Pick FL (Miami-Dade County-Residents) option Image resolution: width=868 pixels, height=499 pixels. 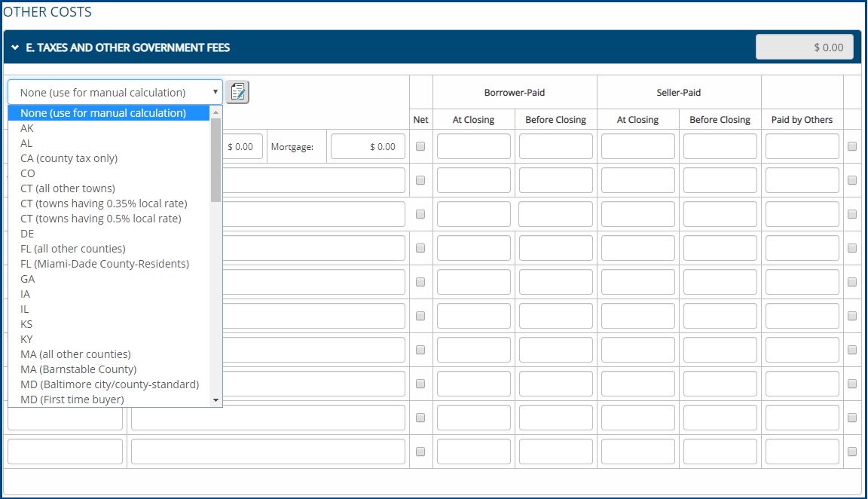tap(105, 264)
